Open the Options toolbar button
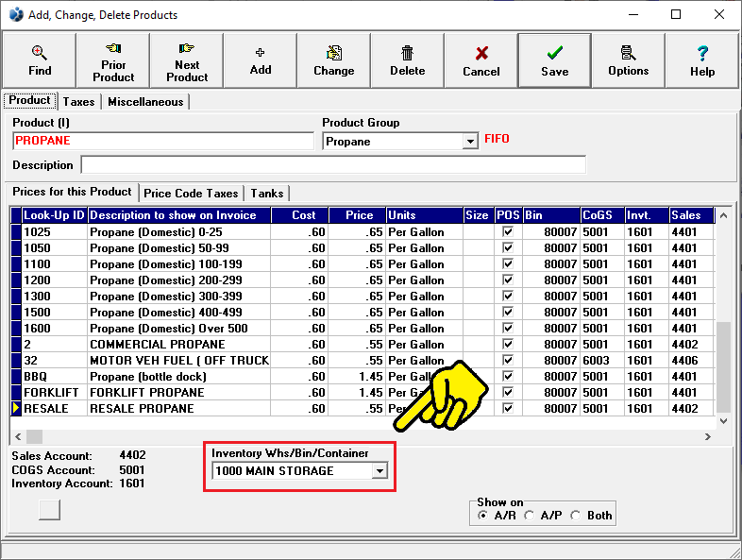The width and height of the screenshot is (742, 560). pyautogui.click(x=628, y=60)
